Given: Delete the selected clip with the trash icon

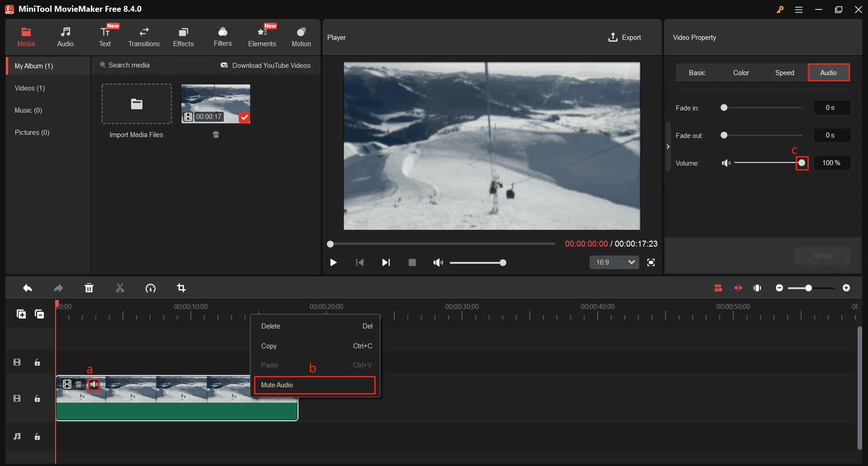Looking at the screenshot, I should click(x=89, y=288).
